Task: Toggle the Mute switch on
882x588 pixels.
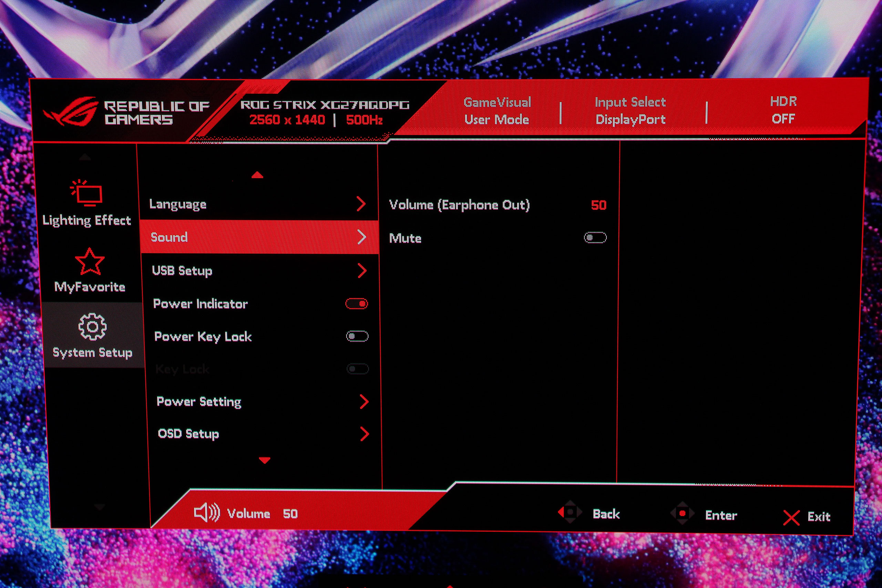Action: coord(595,237)
